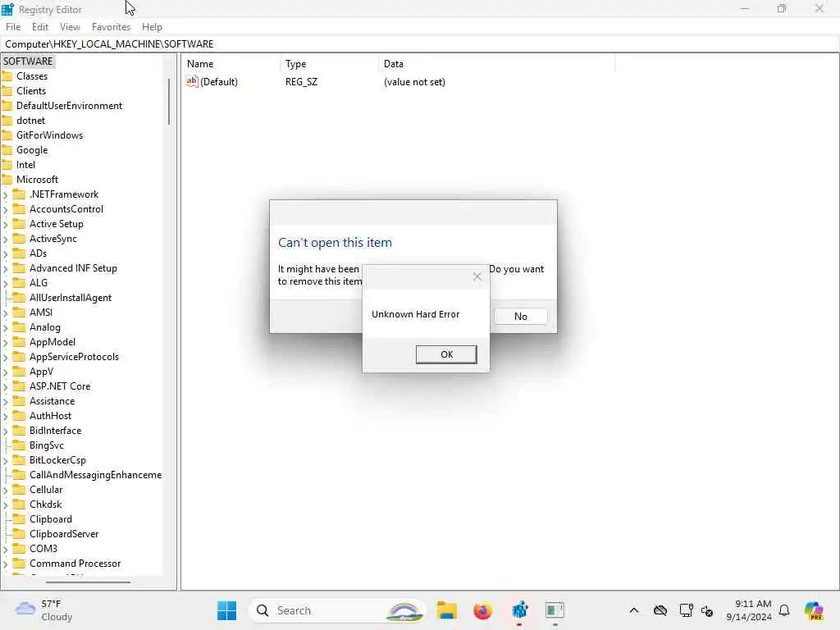Click the AllUserInstallAgent folder icon
Screen dimensions: 840x630
pyautogui.click(x=19, y=297)
